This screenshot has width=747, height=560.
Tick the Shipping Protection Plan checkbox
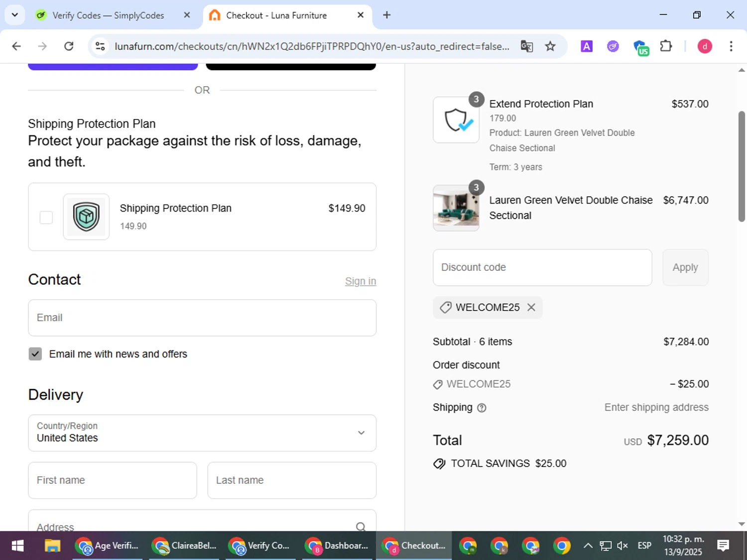tap(46, 217)
